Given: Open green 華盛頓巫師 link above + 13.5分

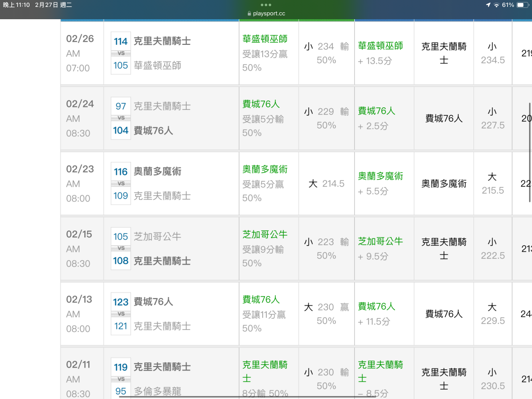Looking at the screenshot, I should pyautogui.click(x=380, y=46).
